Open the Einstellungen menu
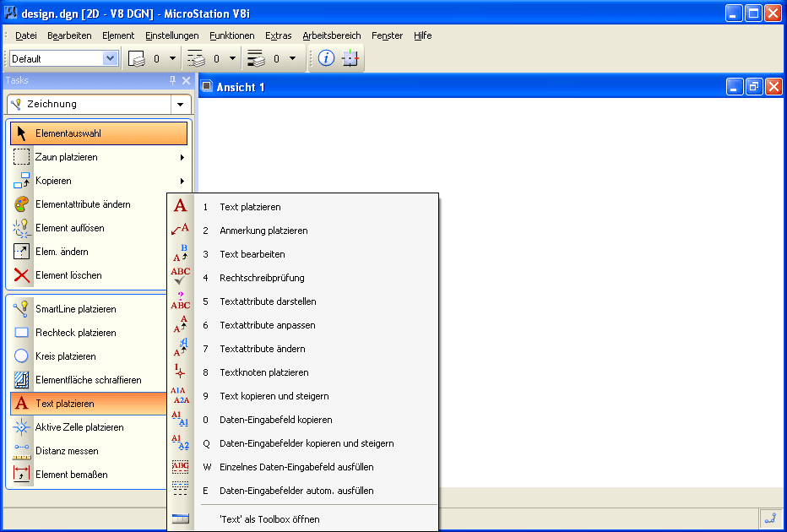Viewport: 787px width, 532px height. 171,35
